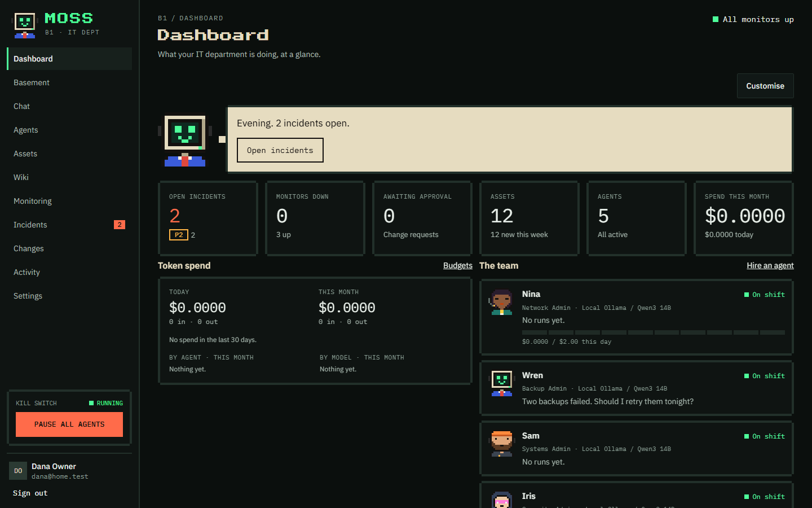Sign out of the account
812x508 pixels.
pos(30,493)
